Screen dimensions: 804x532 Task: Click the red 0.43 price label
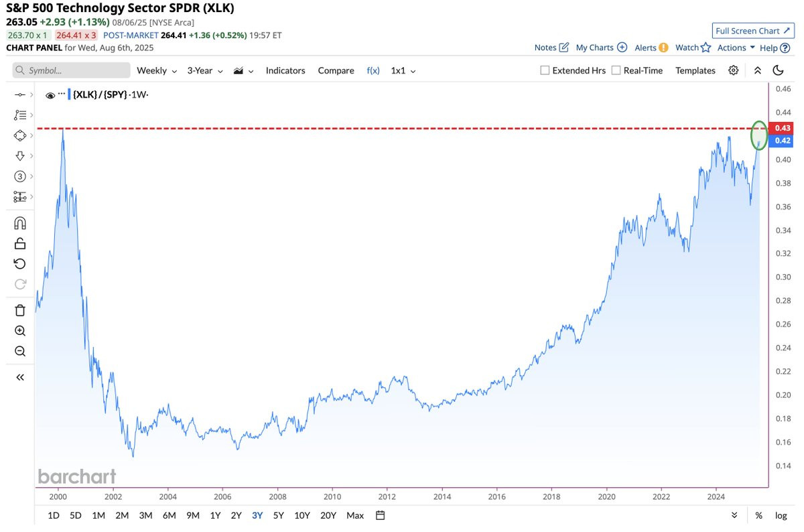click(x=782, y=128)
